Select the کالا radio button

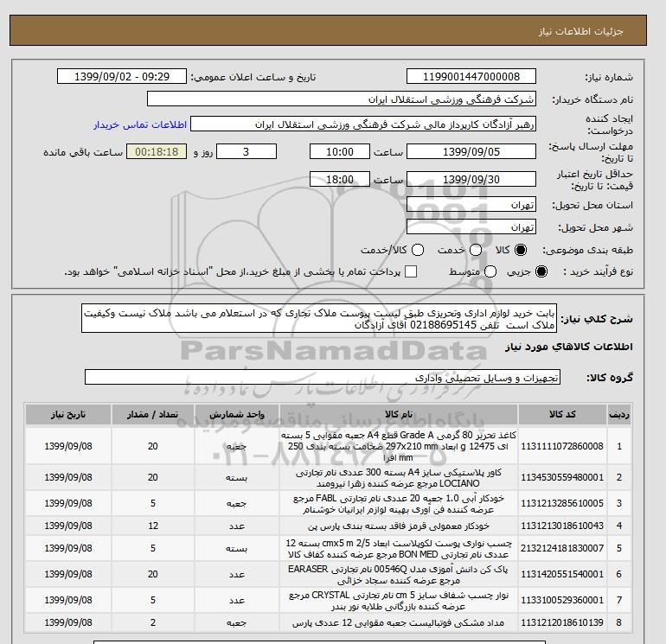pyautogui.click(x=521, y=250)
